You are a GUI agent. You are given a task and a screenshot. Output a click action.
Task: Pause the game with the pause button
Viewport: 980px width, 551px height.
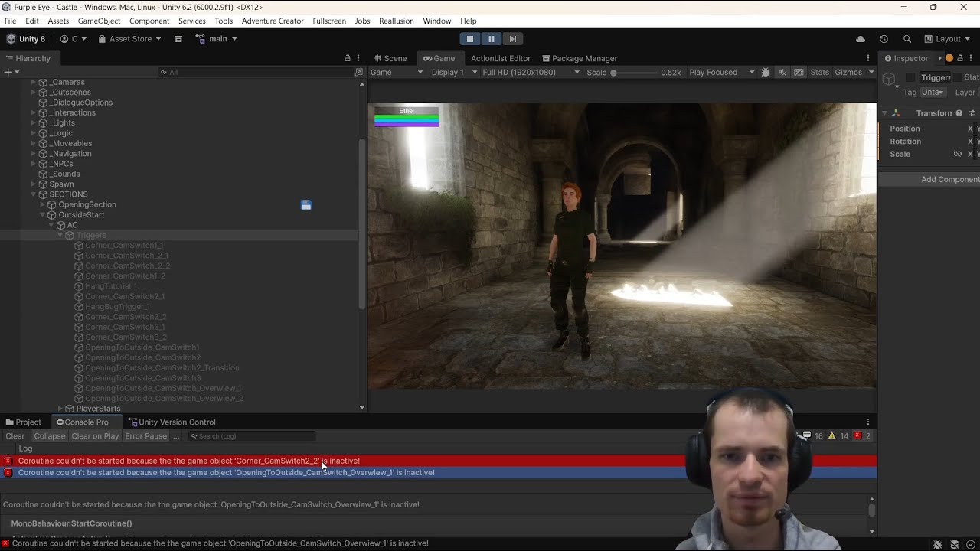492,39
